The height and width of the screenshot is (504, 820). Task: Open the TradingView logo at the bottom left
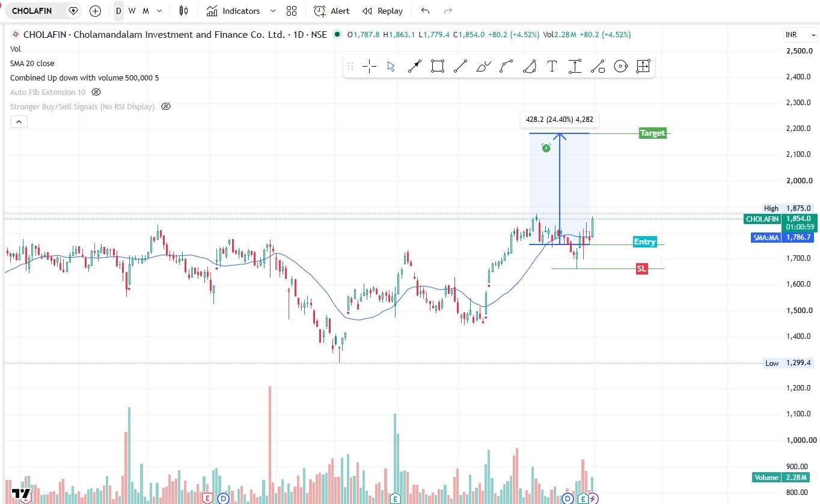(21, 494)
